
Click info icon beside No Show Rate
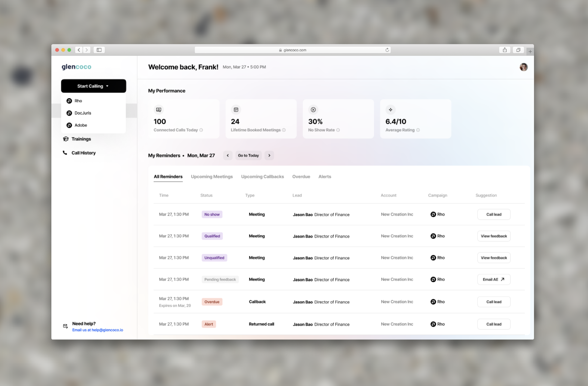338,130
